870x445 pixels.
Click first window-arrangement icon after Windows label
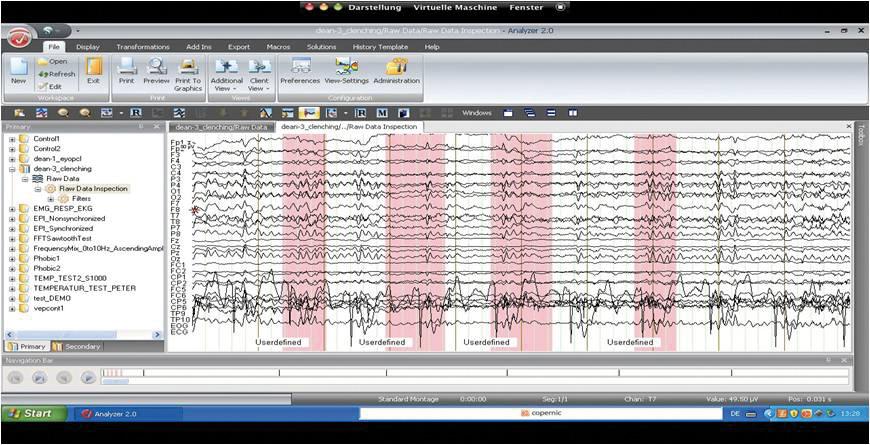point(508,113)
